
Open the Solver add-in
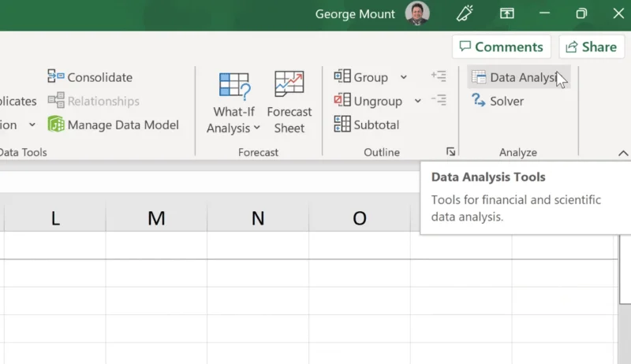pyautogui.click(x=498, y=100)
